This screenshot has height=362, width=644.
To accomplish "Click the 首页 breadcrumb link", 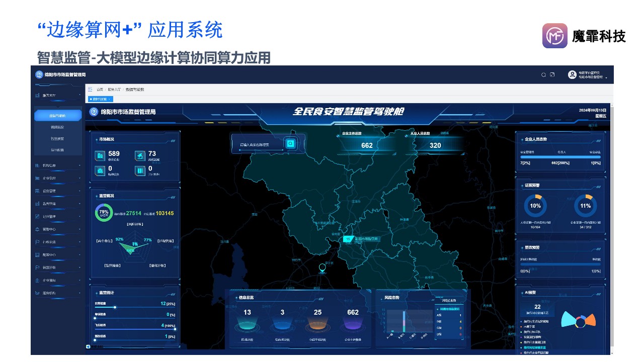I will point(99,89).
